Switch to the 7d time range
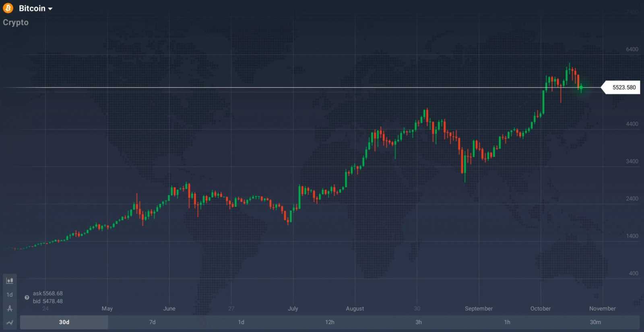Image resolution: width=644 pixels, height=332 pixels. (x=153, y=322)
